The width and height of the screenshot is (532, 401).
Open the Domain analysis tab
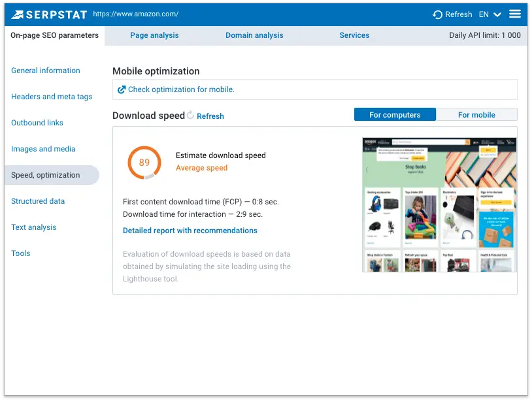[x=254, y=35]
